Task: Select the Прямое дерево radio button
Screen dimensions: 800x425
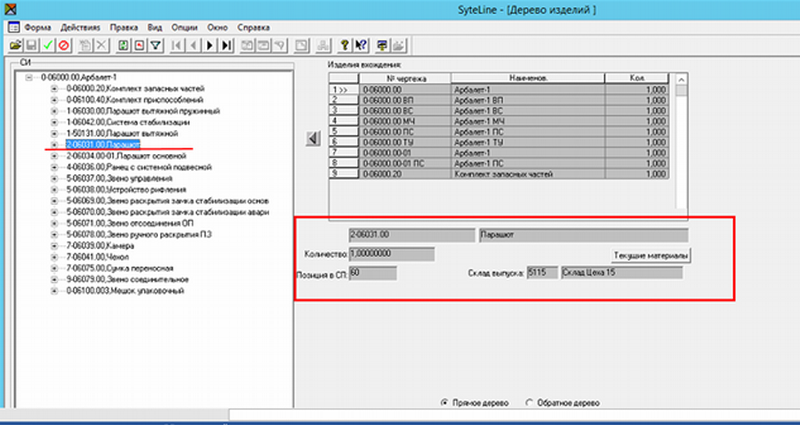Action: coord(445,402)
